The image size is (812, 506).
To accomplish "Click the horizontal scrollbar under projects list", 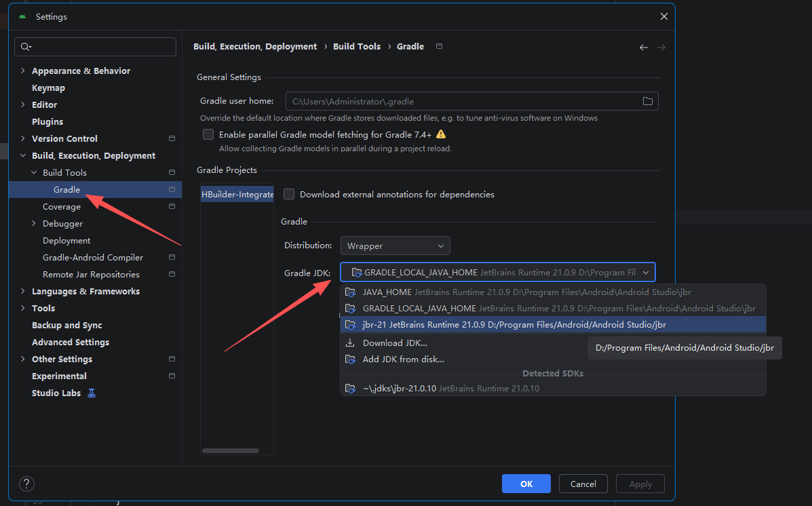I will tap(231, 450).
